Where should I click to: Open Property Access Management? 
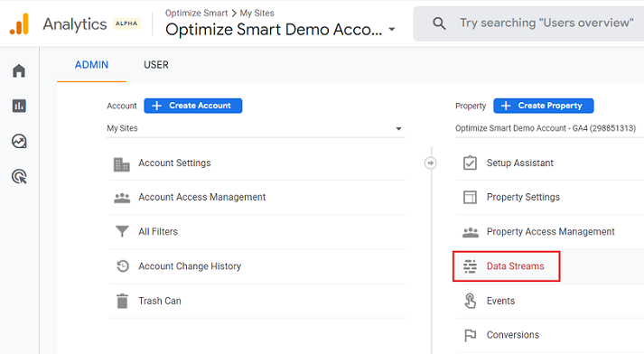click(x=550, y=231)
